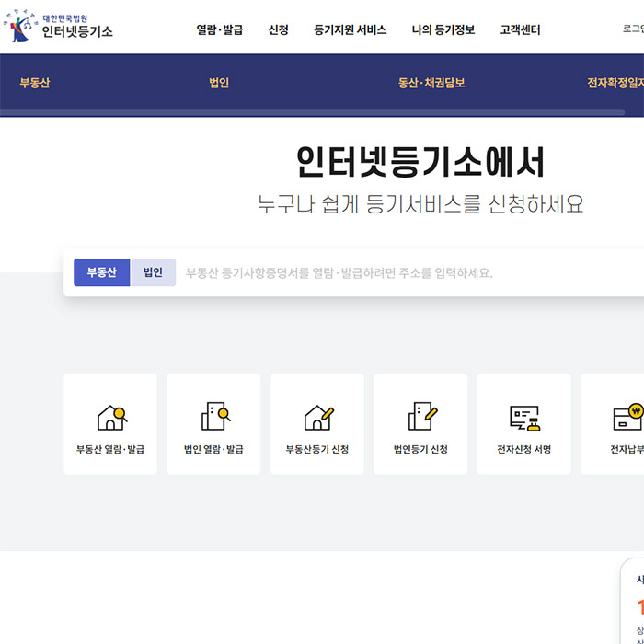The width and height of the screenshot is (644, 644).
Task: Select 부동산 in the navy navigation bar
Action: 35,83
